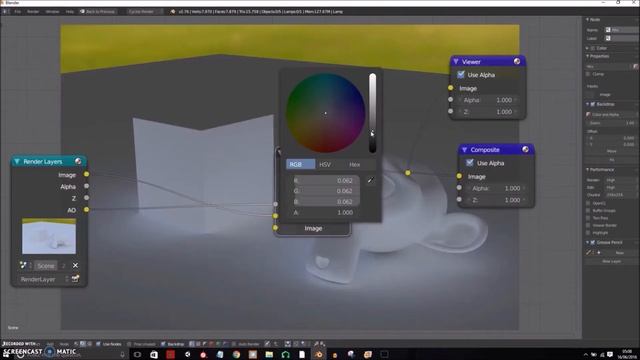Click the Blender icon in the Windows taskbar

(319, 354)
